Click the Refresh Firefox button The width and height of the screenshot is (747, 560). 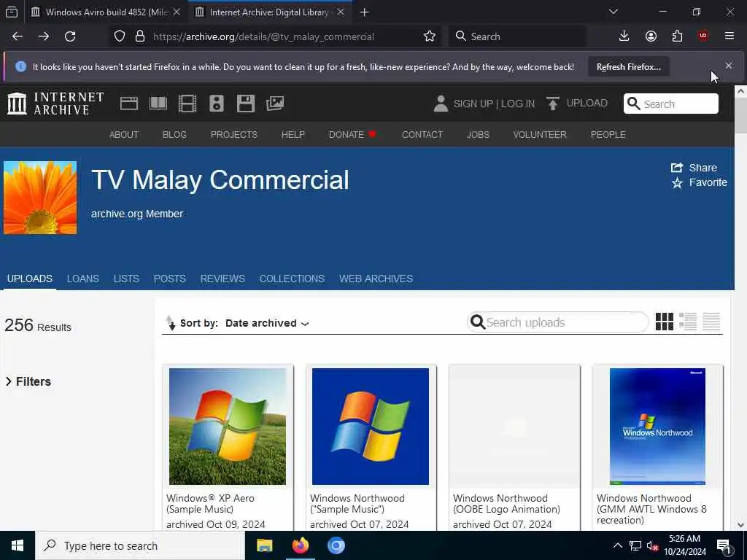click(x=629, y=66)
